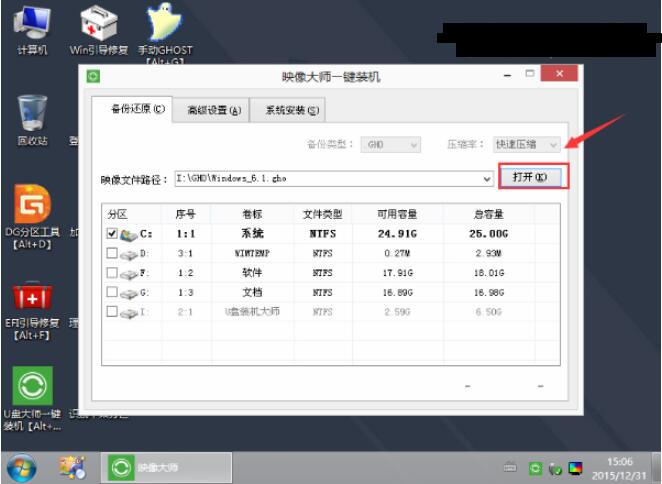Tick the G: partition checkbox
Screen dimensions: 662x484
click(112, 292)
